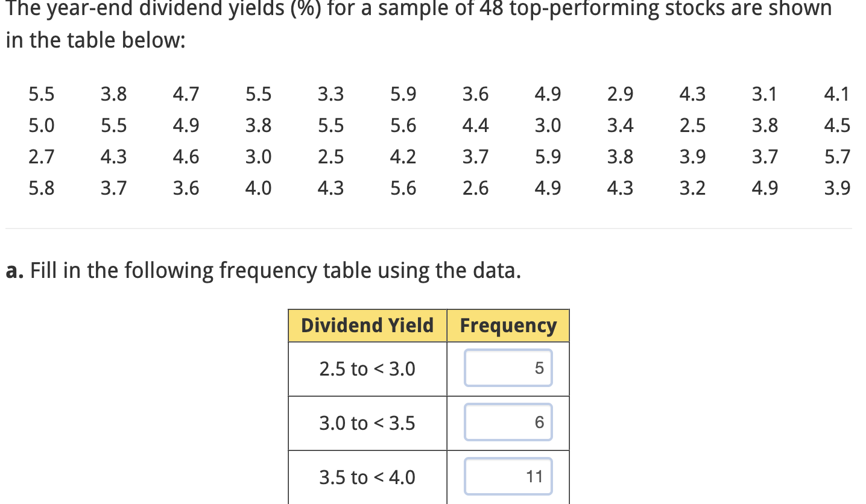Click the data value 5.8 at bottom-left
Viewport: 866px width, 504px height.
coord(42,188)
